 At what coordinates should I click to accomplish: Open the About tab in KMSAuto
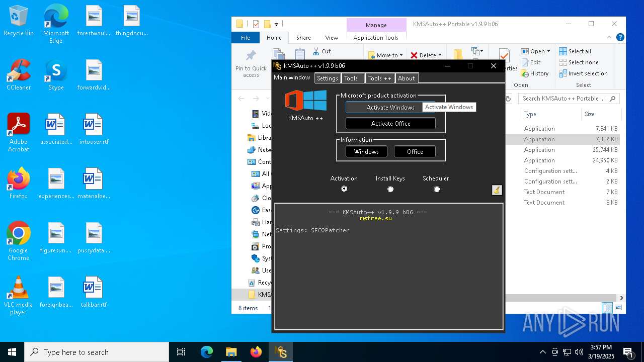pos(407,78)
